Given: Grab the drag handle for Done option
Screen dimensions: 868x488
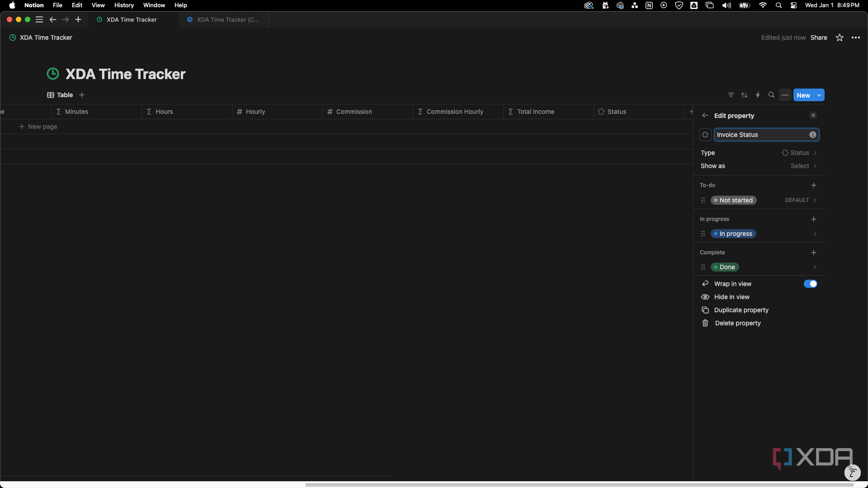Looking at the screenshot, I should point(703,267).
